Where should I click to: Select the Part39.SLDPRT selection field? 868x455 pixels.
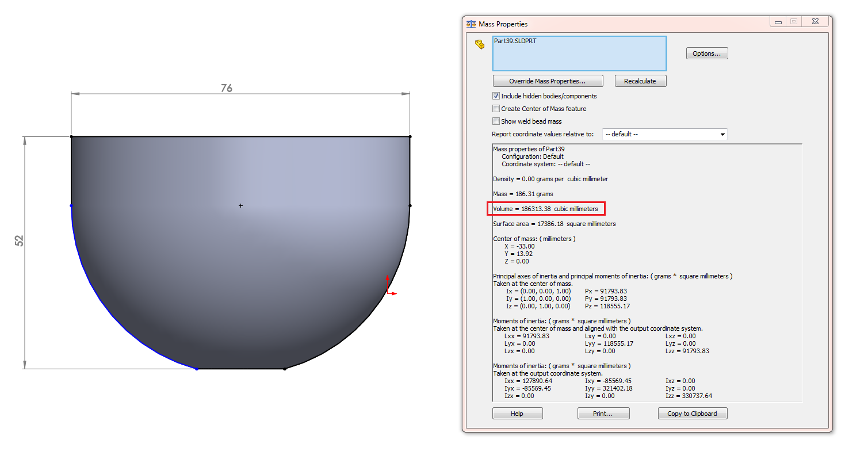[x=579, y=53]
